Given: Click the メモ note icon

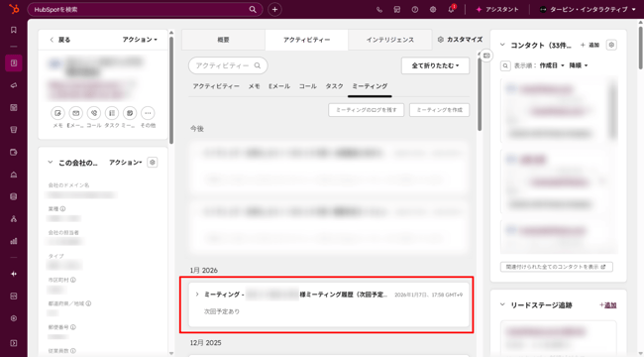Looking at the screenshot, I should [57, 113].
